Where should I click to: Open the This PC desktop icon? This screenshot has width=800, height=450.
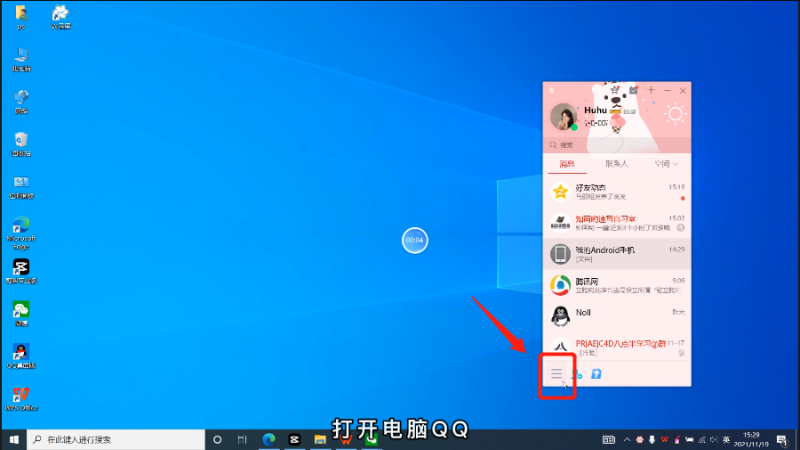pyautogui.click(x=21, y=59)
